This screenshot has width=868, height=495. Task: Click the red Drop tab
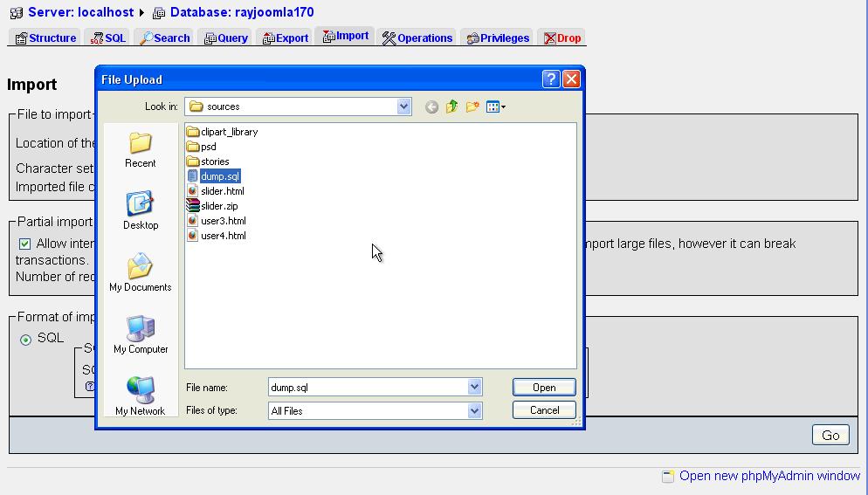[x=561, y=38]
